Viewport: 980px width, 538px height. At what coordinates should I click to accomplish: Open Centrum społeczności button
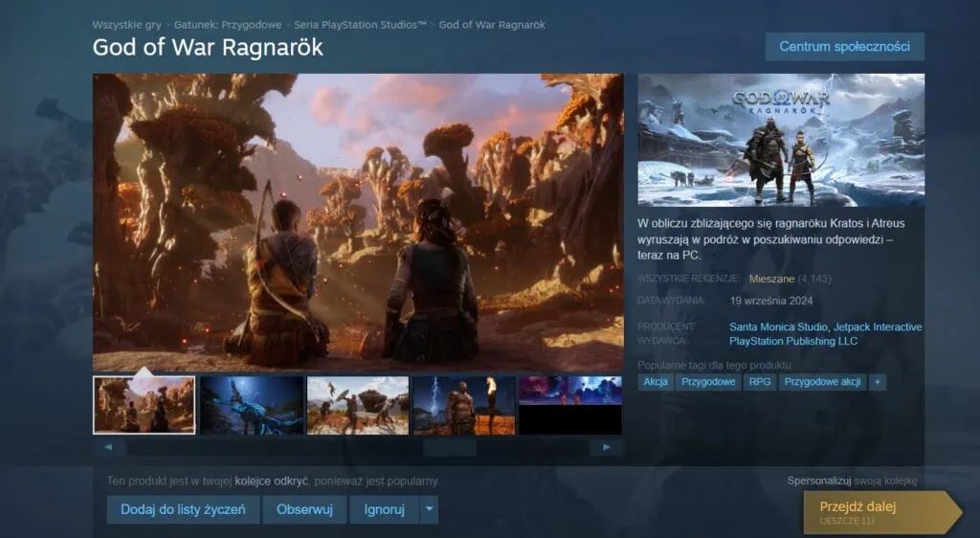pos(844,47)
